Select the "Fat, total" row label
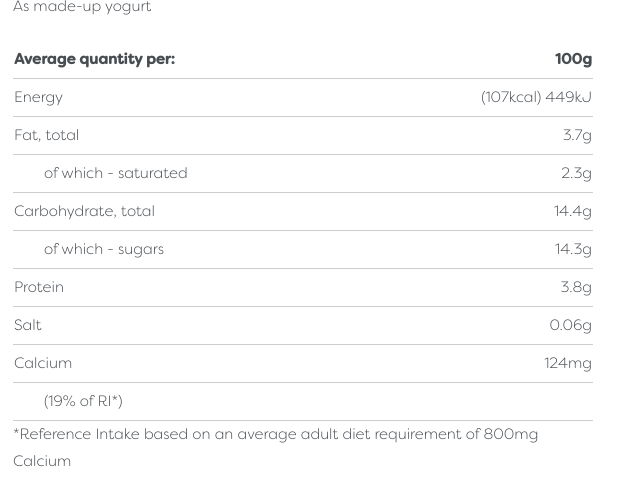Screen dimensions: 617x477 coord(46,135)
